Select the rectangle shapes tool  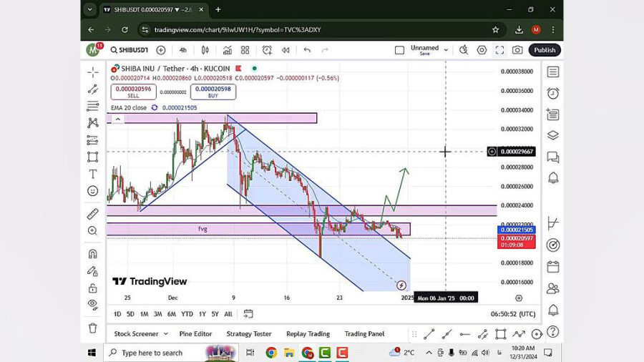[93, 157]
